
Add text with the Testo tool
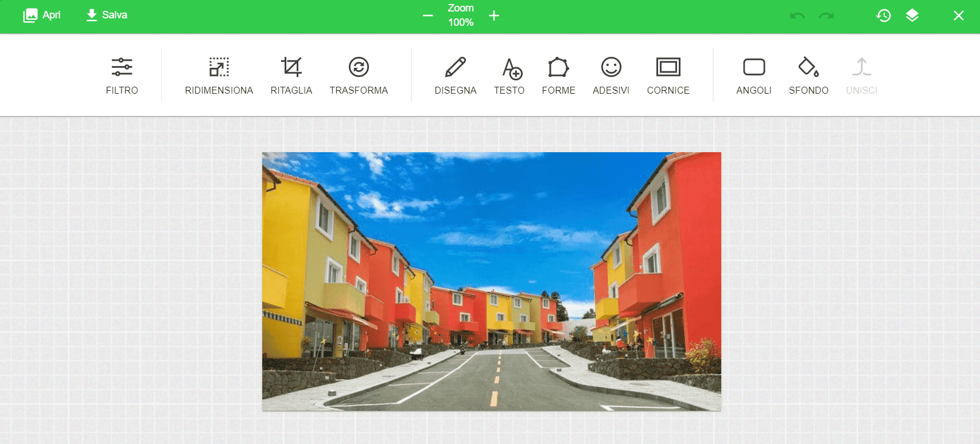point(509,75)
